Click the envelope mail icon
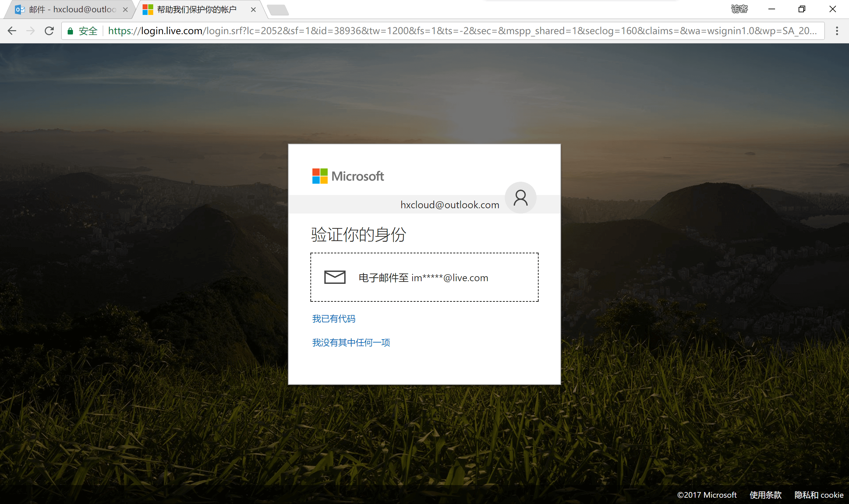Screen dimensions: 849x504 [x=335, y=277]
